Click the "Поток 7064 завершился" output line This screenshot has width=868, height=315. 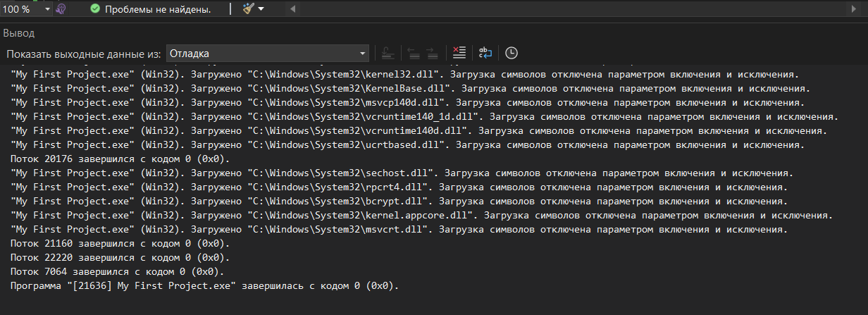[118, 272]
